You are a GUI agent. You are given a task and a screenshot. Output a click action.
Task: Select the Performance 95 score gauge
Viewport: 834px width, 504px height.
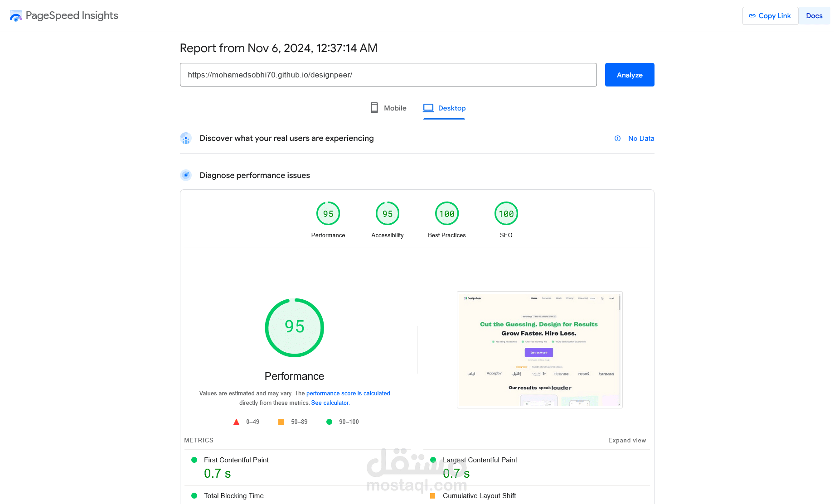(328, 213)
